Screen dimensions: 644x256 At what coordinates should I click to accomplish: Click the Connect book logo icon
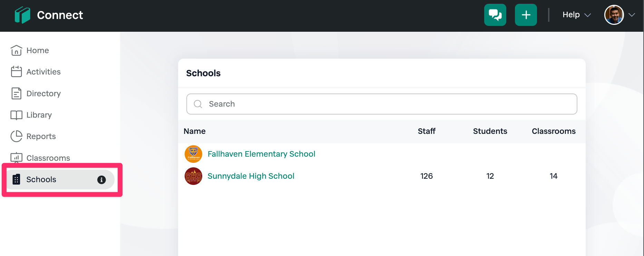[x=22, y=15]
